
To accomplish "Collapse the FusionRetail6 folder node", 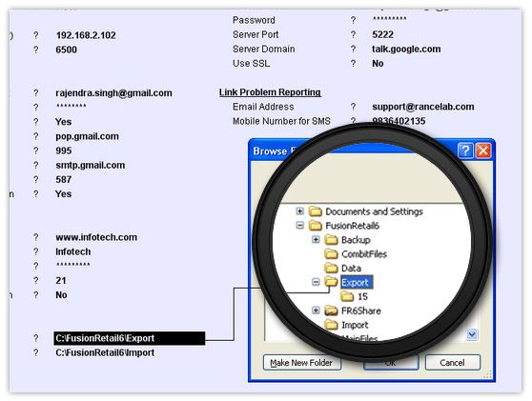I will coord(300,225).
